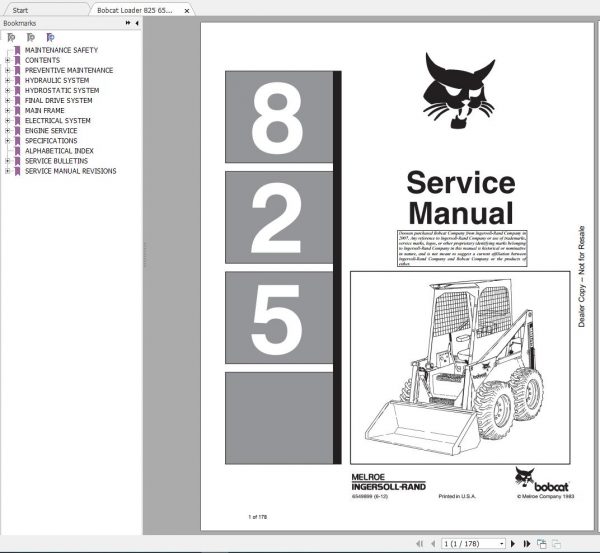Open the FINAL DRIVE SYSTEM bookmark
600x553 pixels.
click(59, 100)
